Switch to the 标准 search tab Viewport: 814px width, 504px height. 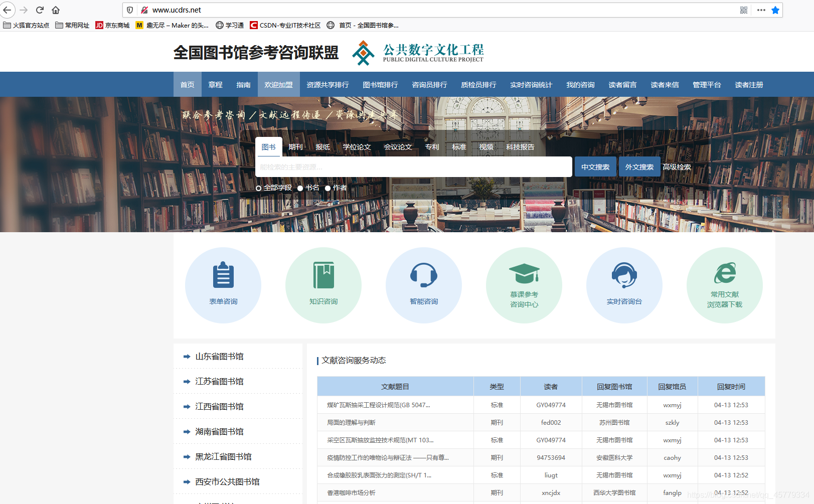[x=459, y=147]
